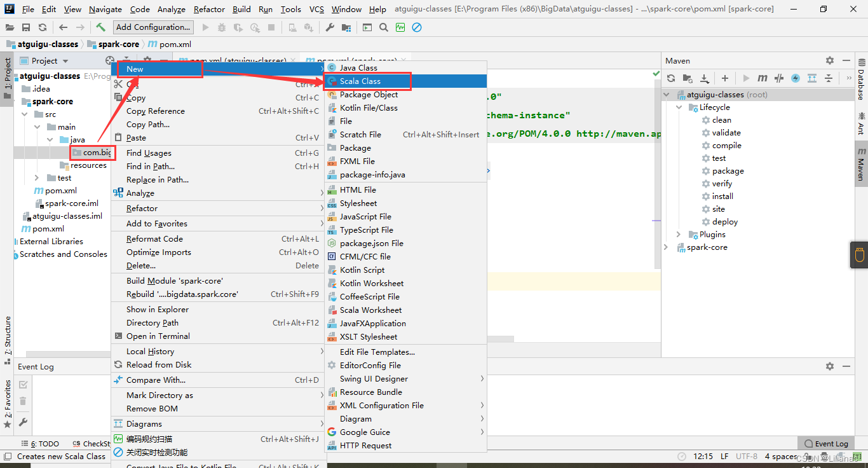Select Open in Terminal menu item
The height and width of the screenshot is (468, 868).
pos(217,336)
